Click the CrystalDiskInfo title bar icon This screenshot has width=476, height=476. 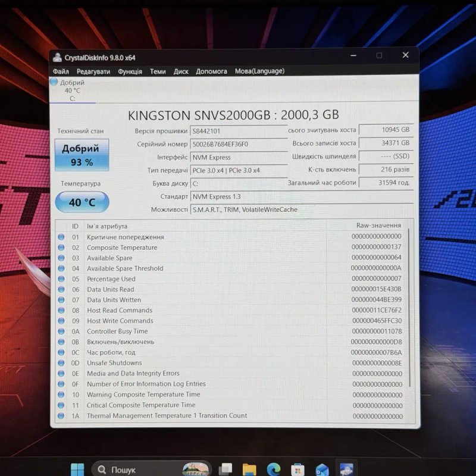point(57,57)
